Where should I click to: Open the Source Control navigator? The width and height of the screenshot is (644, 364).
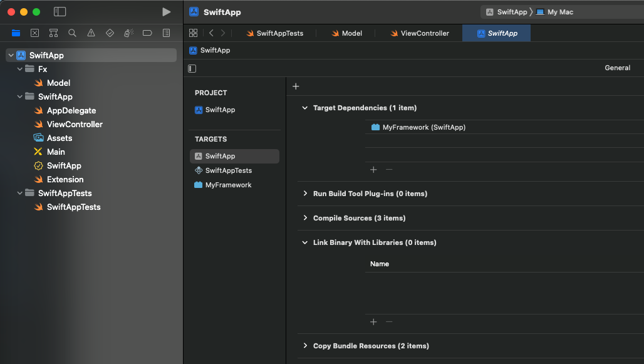pos(35,33)
